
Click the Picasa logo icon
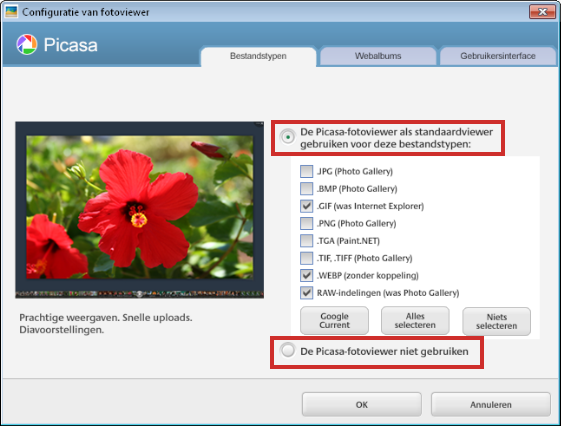pyautogui.click(x=27, y=44)
